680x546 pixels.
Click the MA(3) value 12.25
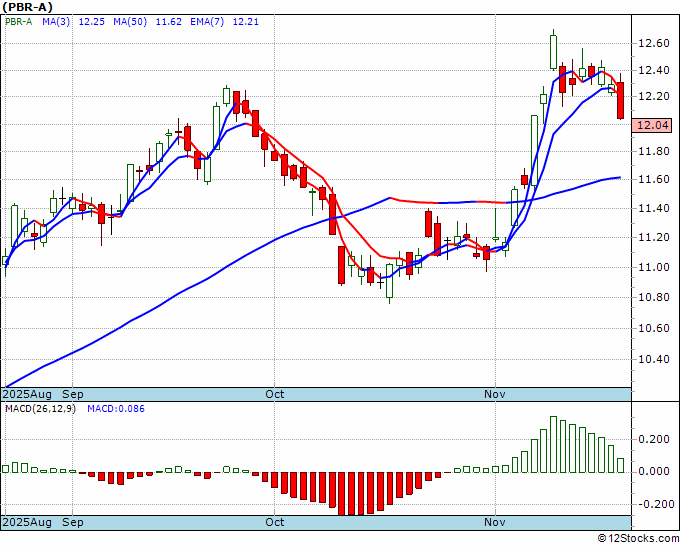92,21
